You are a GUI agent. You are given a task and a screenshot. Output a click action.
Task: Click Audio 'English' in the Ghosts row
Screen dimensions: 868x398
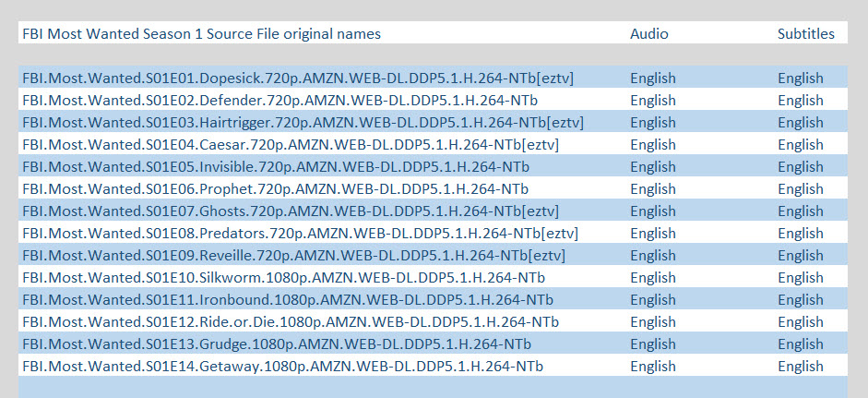point(653,211)
